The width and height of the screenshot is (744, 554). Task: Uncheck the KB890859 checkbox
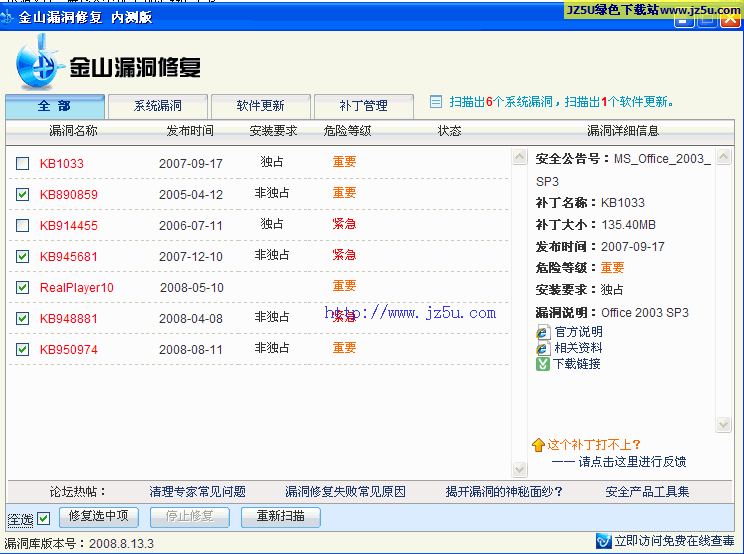(22, 194)
